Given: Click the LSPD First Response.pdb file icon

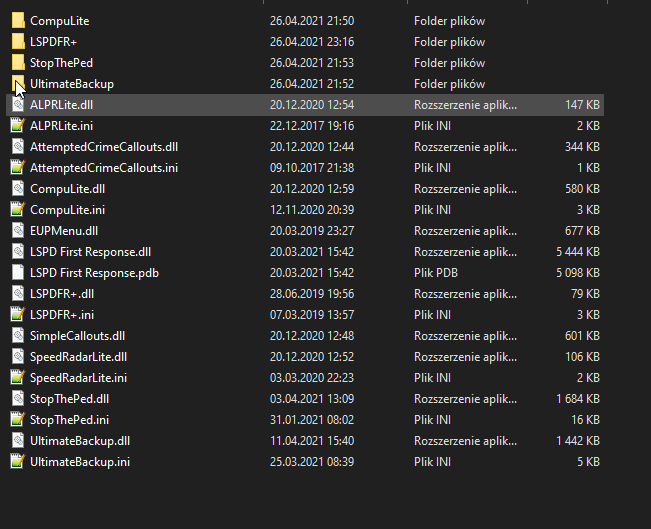Looking at the screenshot, I should point(17,272).
